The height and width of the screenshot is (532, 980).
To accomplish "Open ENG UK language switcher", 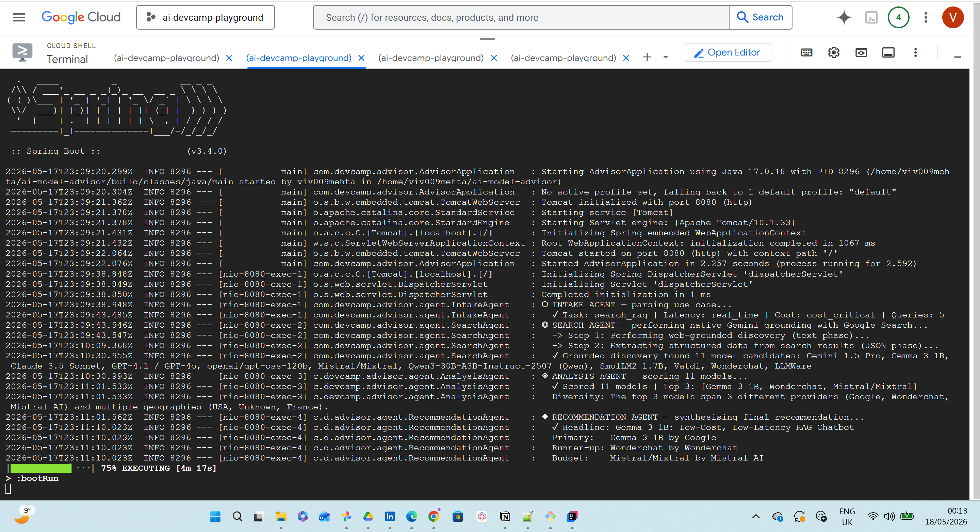I will point(847,517).
